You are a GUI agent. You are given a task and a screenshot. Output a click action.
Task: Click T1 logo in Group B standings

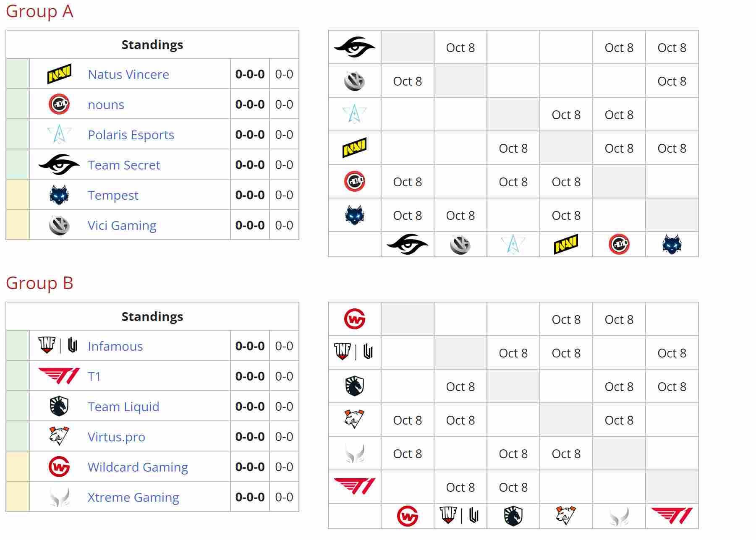59,376
